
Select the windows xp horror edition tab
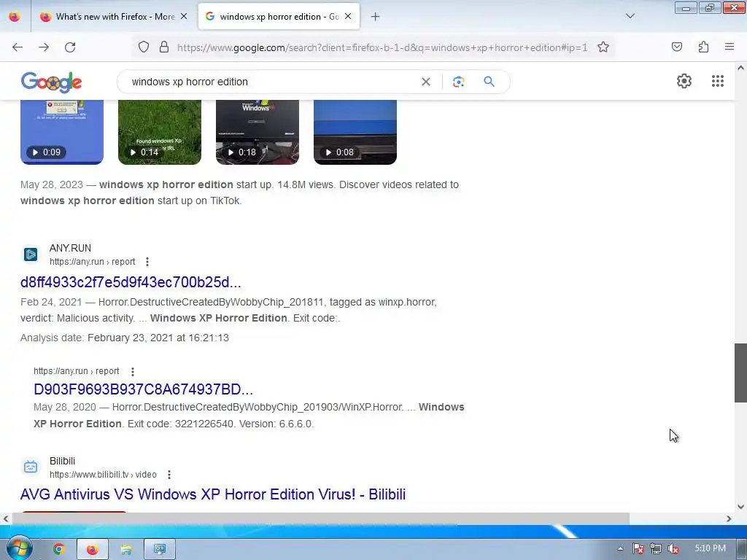tap(279, 17)
